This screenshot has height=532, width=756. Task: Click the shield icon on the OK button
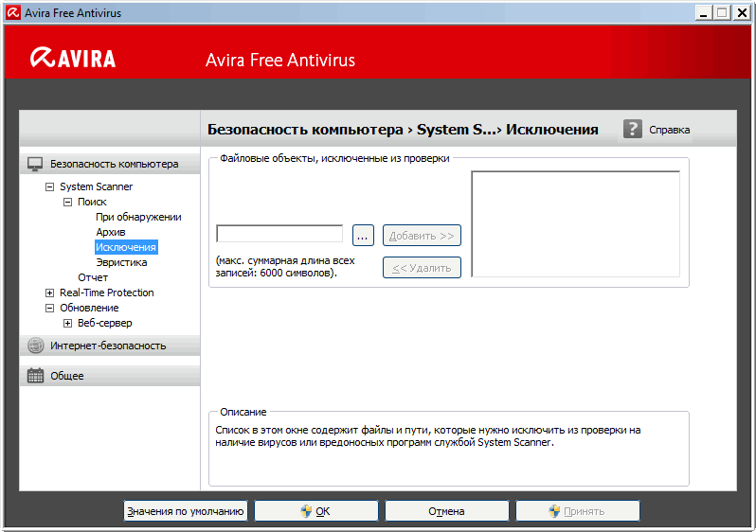(306, 511)
